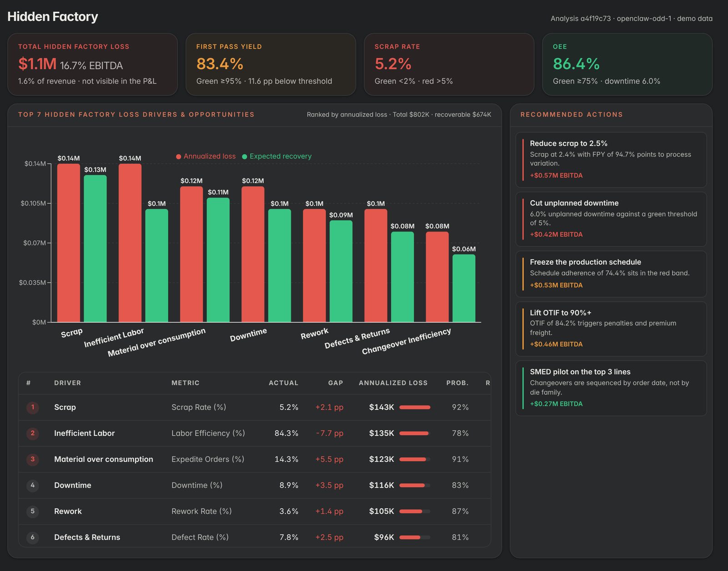This screenshot has height=571, width=728.
Task: Click the Defect Rate (%) metric cell
Action: tap(200, 537)
